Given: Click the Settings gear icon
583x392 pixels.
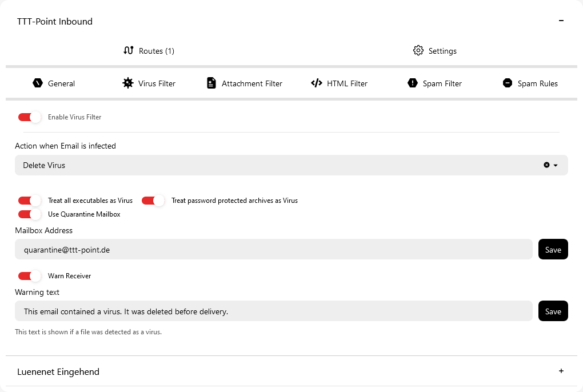Looking at the screenshot, I should click(418, 50).
